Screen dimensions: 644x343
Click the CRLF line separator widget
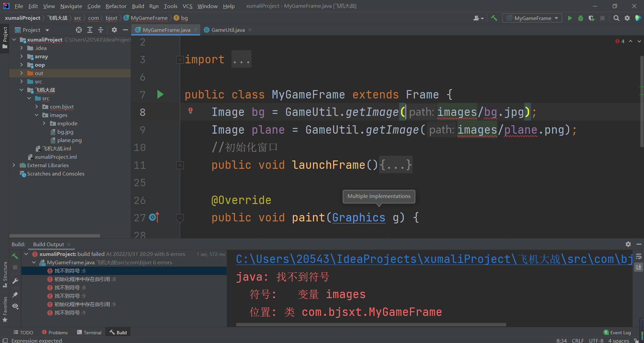pyautogui.click(x=578, y=340)
